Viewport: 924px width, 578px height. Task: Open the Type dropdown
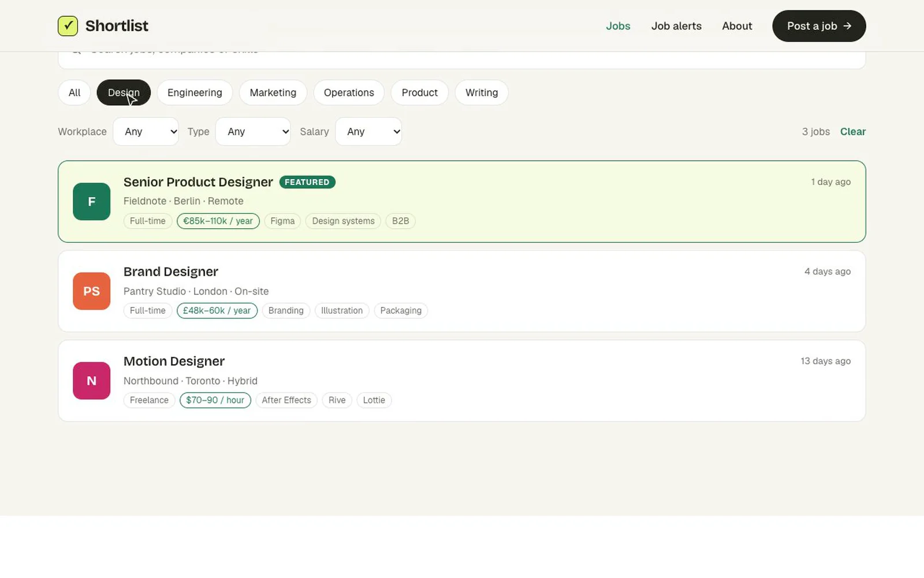pyautogui.click(x=253, y=132)
